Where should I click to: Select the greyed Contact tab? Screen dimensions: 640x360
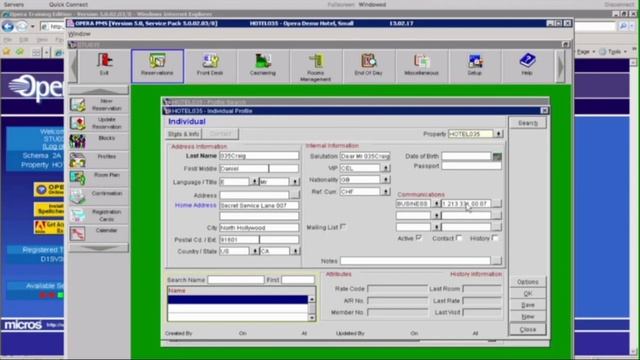click(x=220, y=134)
